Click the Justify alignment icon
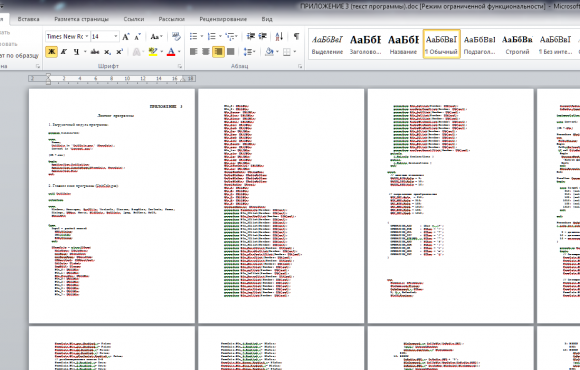 pos(230,52)
